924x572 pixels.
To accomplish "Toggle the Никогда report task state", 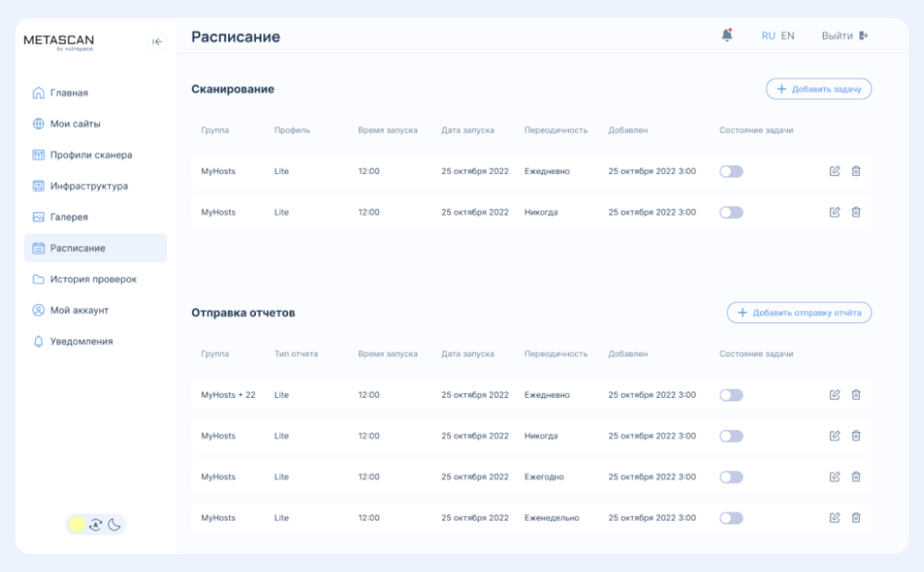I will (731, 436).
